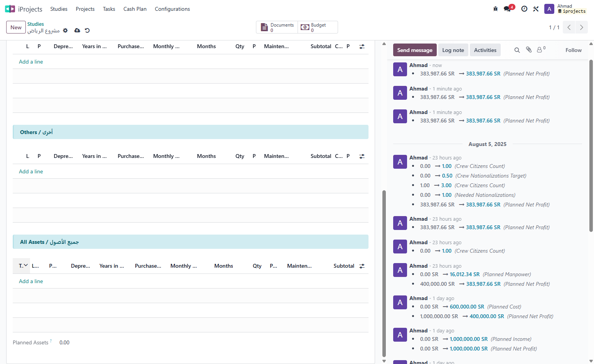Open the Configurations menu

[172, 9]
